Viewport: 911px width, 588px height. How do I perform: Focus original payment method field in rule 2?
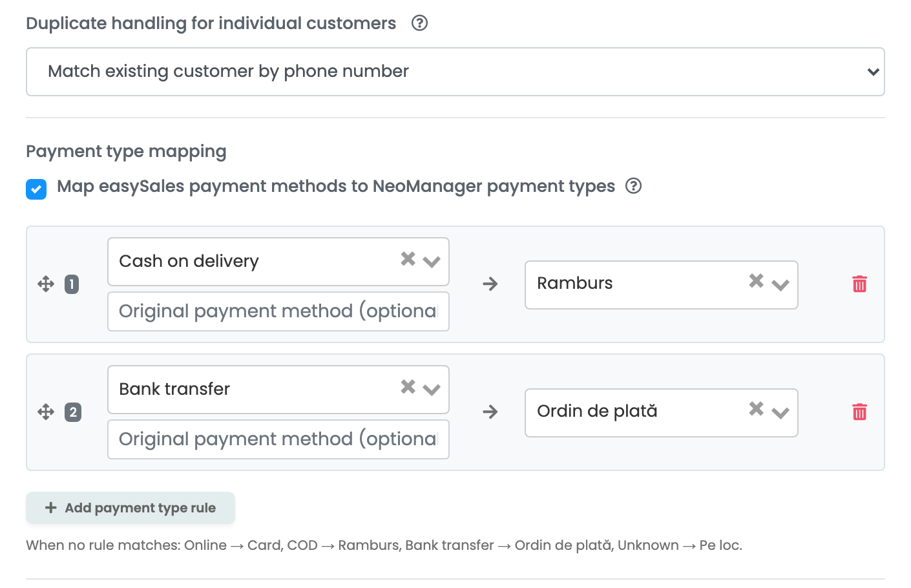[278, 439]
